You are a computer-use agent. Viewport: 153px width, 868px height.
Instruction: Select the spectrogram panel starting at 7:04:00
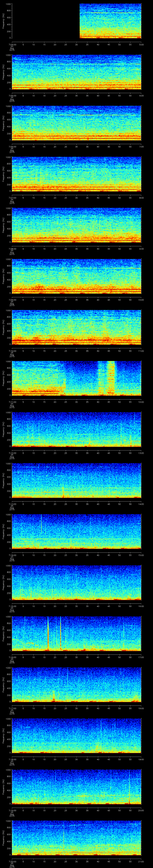[76, 21]
